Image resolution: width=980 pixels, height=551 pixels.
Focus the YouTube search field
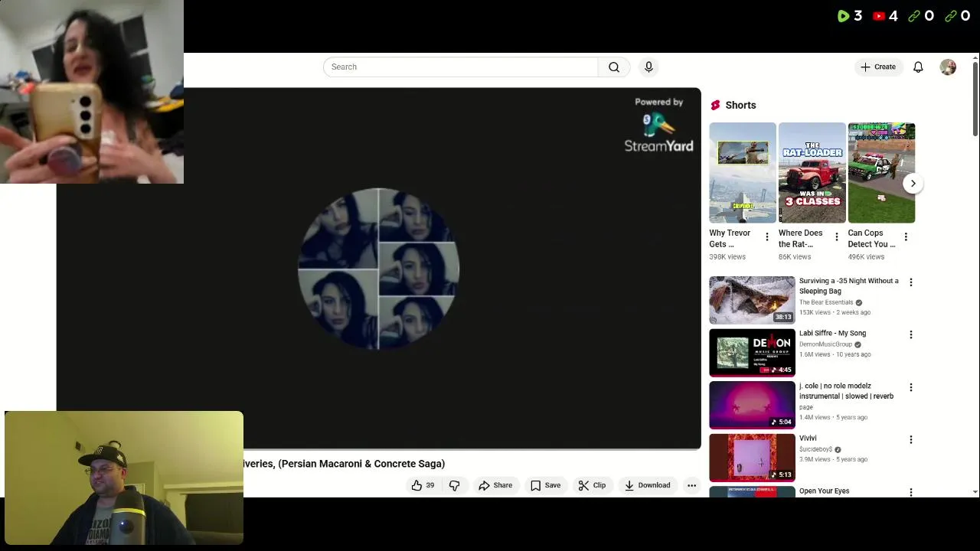[x=460, y=67]
